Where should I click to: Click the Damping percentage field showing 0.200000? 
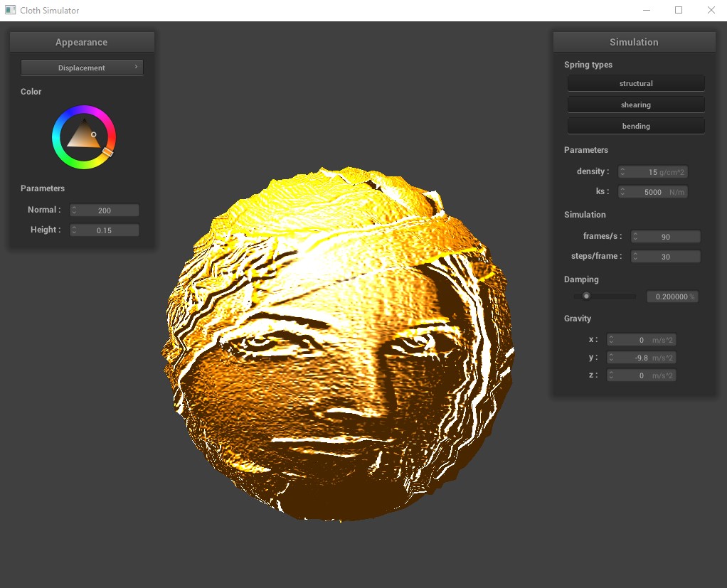(672, 296)
